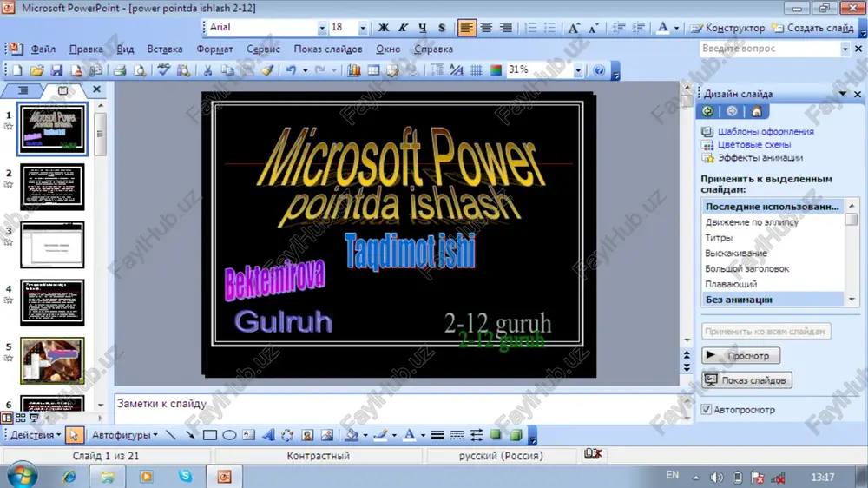868x488 pixels.
Task: Run the ABC spelling check
Action: [x=163, y=70]
